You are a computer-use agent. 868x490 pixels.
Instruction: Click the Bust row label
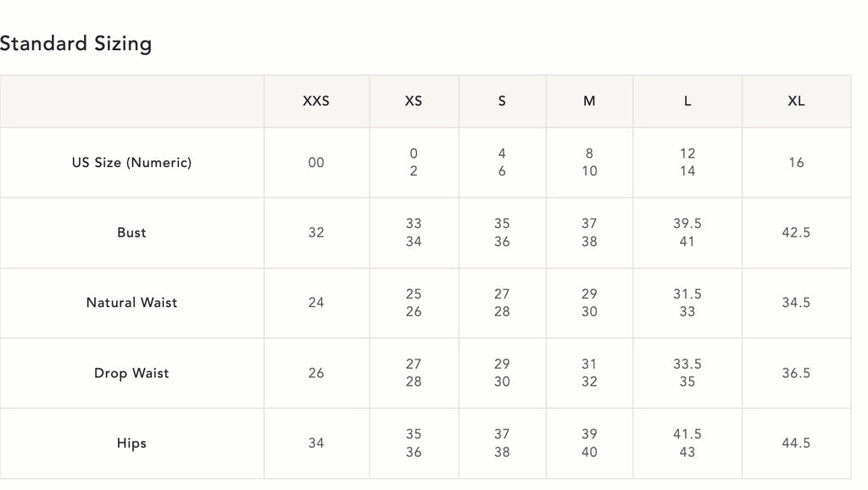(x=131, y=232)
